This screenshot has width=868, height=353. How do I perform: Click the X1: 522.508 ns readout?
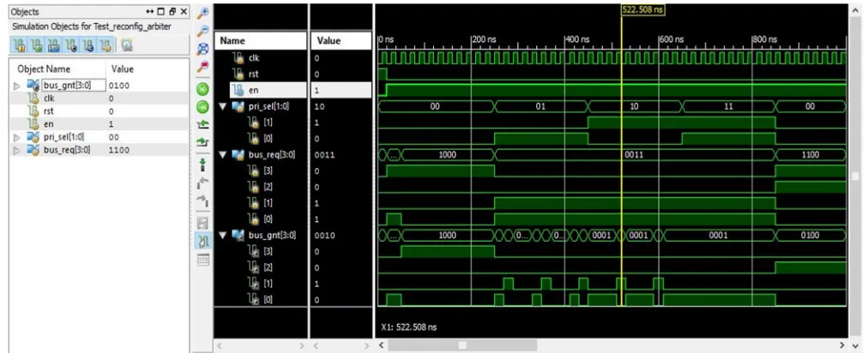[409, 327]
